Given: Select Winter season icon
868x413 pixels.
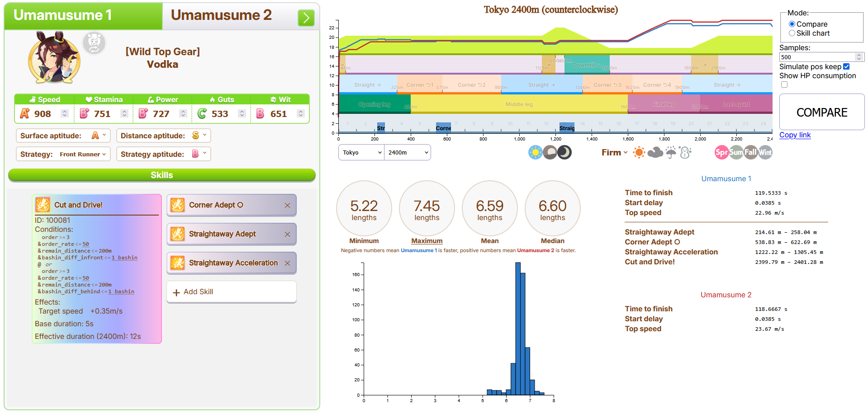Looking at the screenshot, I should point(765,152).
